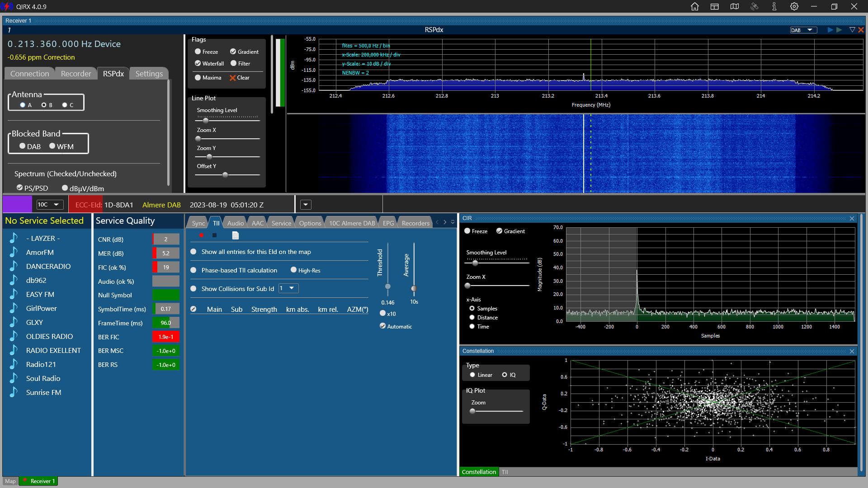Image resolution: width=868 pixels, height=488 pixels.
Task: Close the Constellation panel
Action: [852, 351]
